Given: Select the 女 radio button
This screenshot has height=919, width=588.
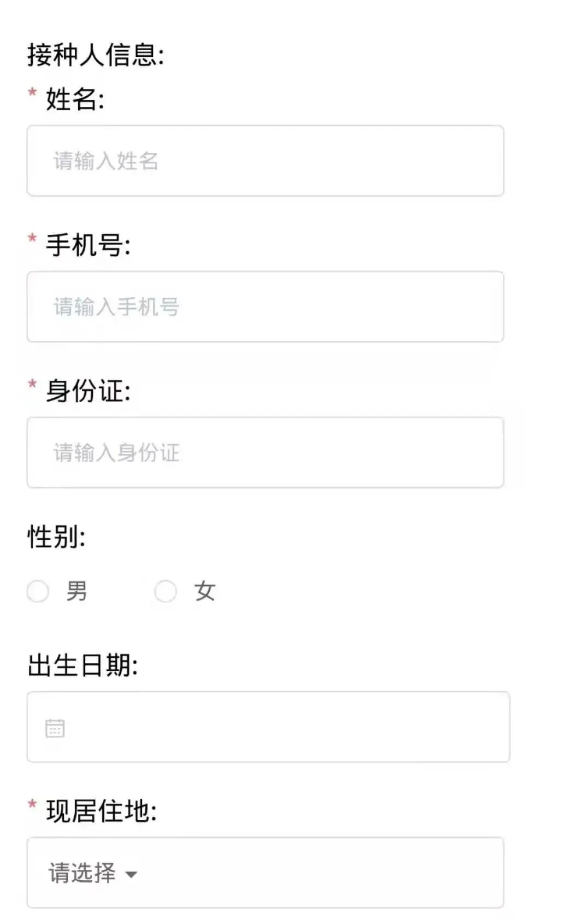Looking at the screenshot, I should [x=166, y=591].
